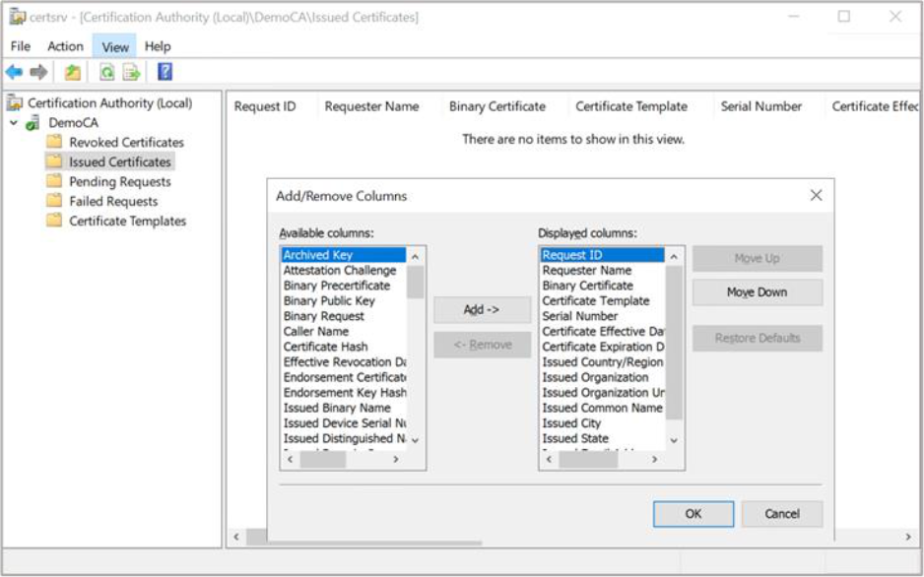Click the Refresh toolbar icon
This screenshot has width=924, height=577.
tap(106, 72)
